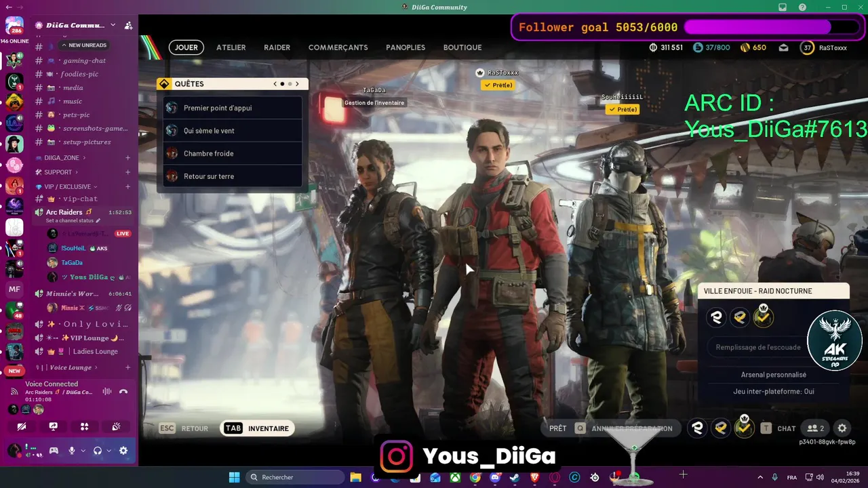
Task: Open in-game settings gear icon
Action: (842, 428)
